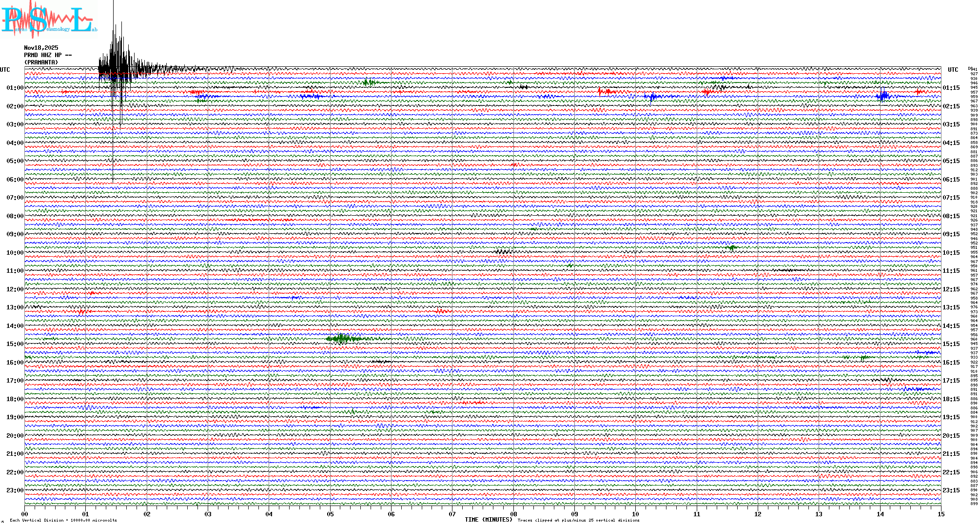980x527 pixels.
Task: Click the 19:15 label on right axis
Action: coord(951,417)
